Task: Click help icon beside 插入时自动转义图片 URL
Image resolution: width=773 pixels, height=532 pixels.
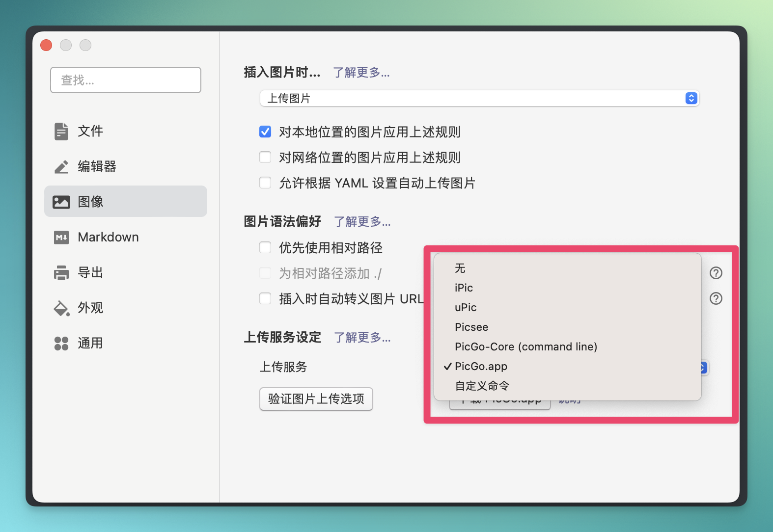Action: [716, 298]
